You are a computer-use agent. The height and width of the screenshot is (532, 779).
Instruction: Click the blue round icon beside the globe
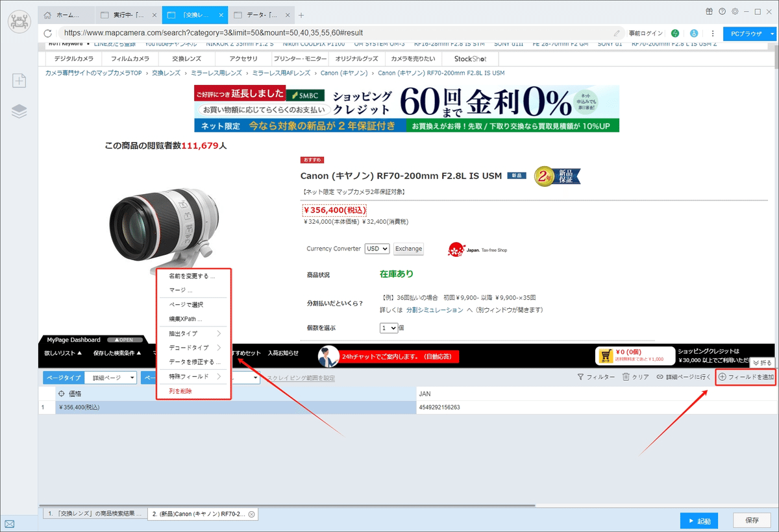point(693,33)
